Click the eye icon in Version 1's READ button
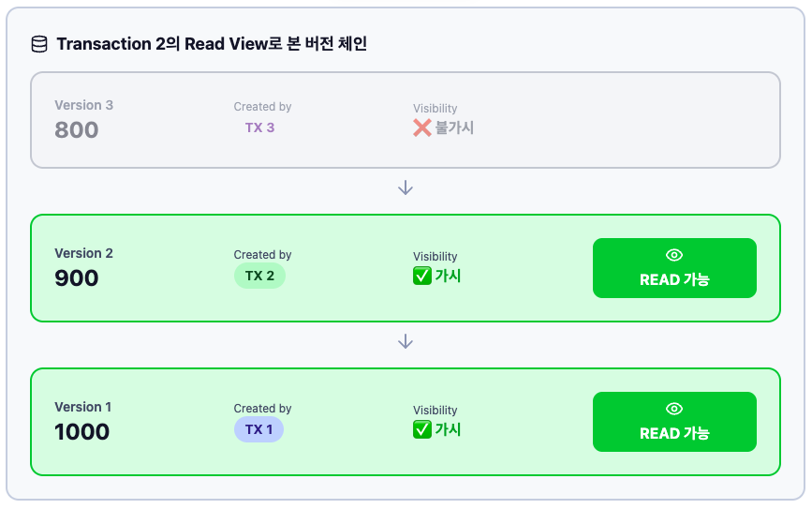The width and height of the screenshot is (812, 509). pyautogui.click(x=674, y=409)
